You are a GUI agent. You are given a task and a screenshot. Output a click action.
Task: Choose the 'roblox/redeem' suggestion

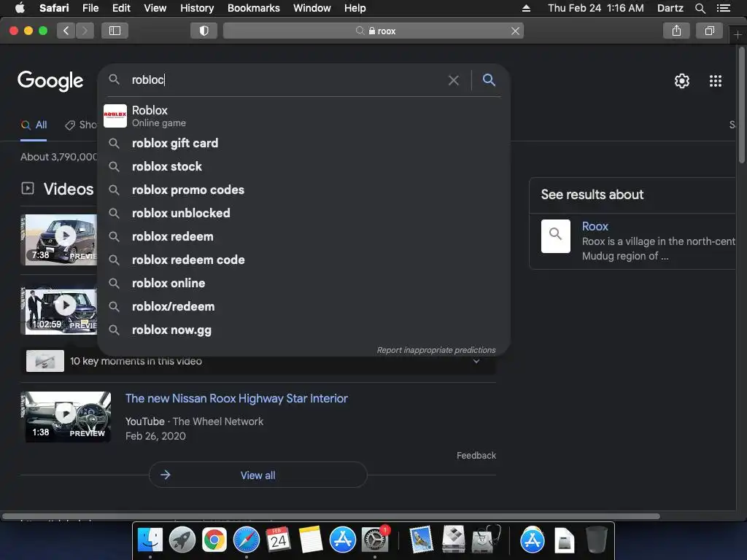[x=303, y=306]
